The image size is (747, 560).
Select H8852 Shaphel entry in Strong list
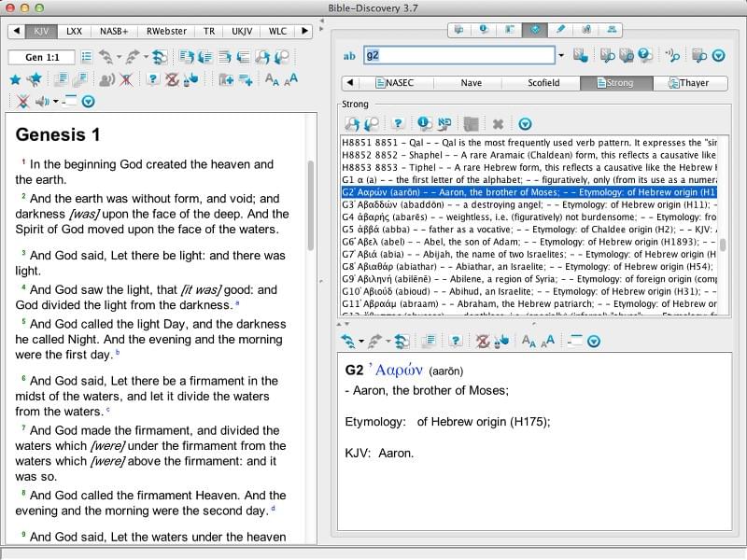tap(529, 155)
